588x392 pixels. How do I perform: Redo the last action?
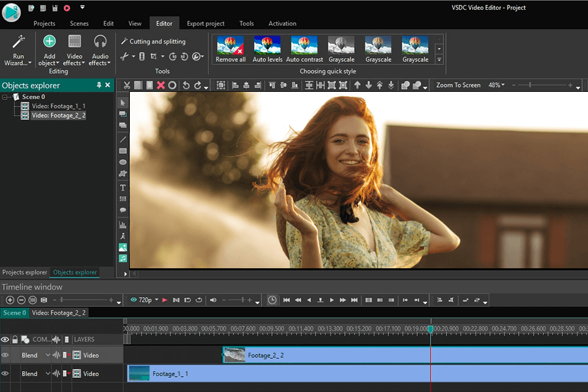(x=198, y=85)
